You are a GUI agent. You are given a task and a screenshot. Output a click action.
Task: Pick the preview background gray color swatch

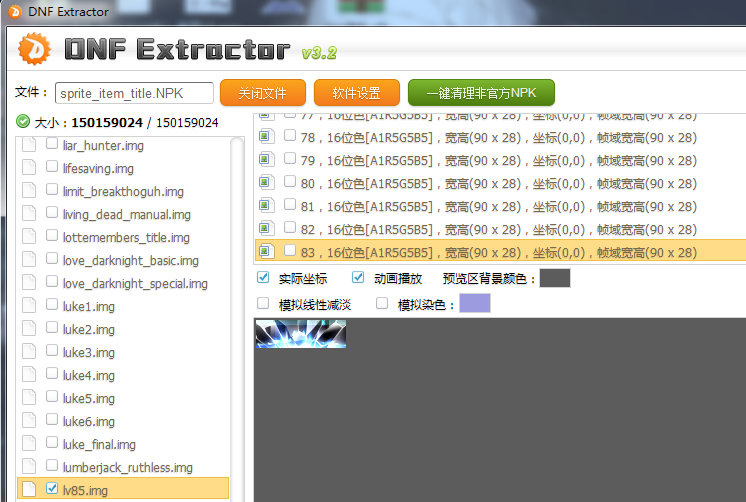(x=555, y=278)
